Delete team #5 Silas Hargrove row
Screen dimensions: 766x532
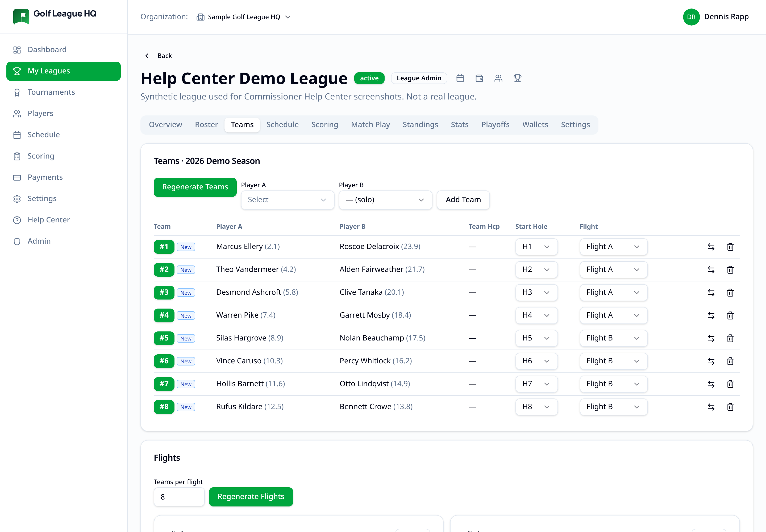pos(730,338)
